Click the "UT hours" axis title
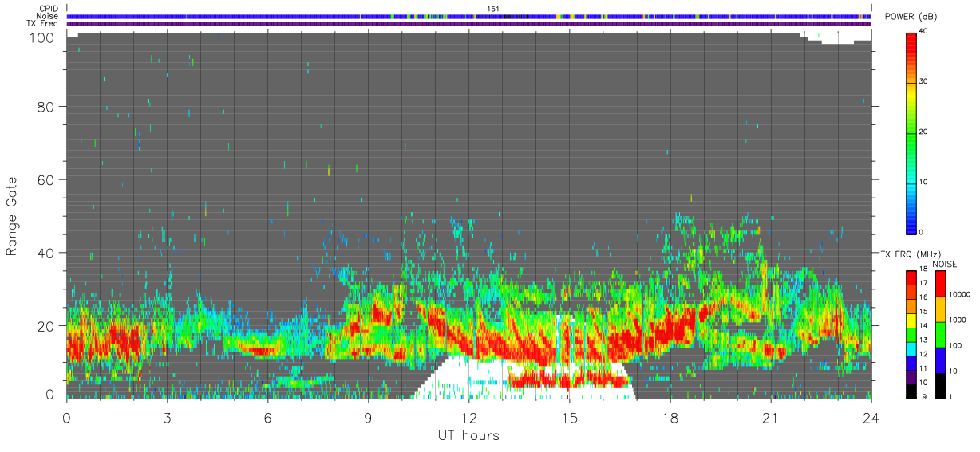Viewport: 980px width, 452px height. pos(468,436)
